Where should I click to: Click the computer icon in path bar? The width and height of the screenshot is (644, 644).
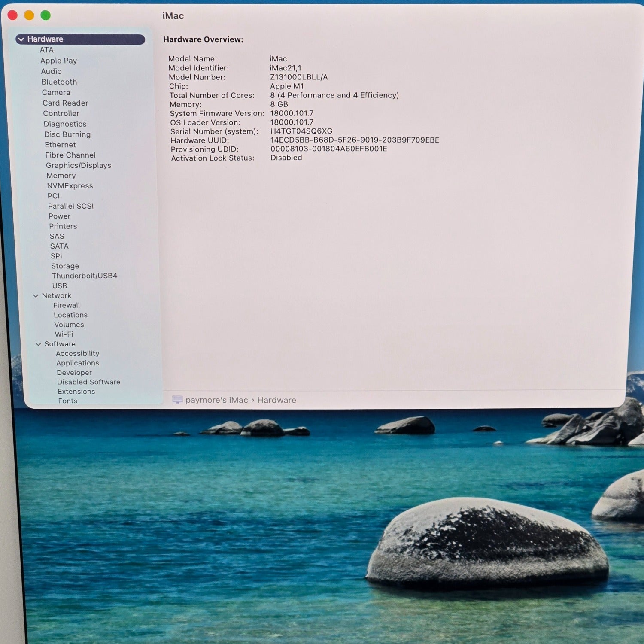click(177, 400)
